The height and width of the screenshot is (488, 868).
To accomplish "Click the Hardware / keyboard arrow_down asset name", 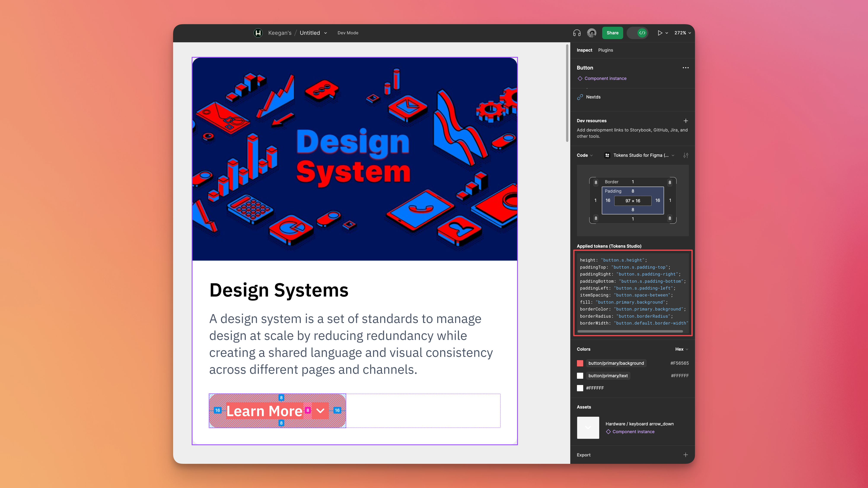I will pyautogui.click(x=639, y=424).
